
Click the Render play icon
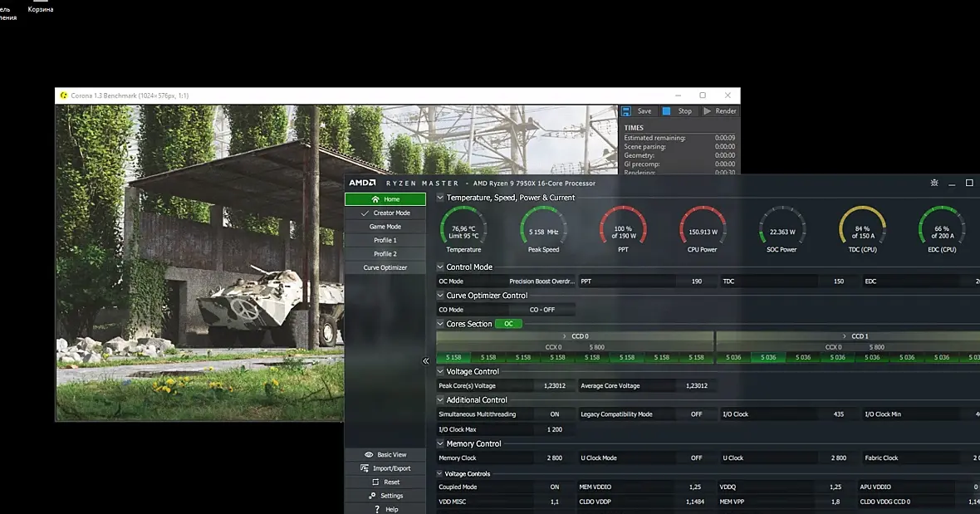pos(708,111)
